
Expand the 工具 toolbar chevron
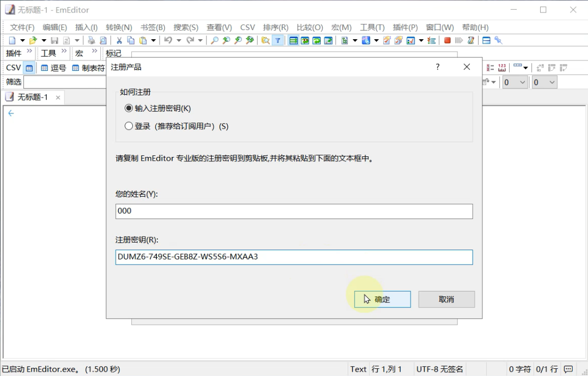64,51
